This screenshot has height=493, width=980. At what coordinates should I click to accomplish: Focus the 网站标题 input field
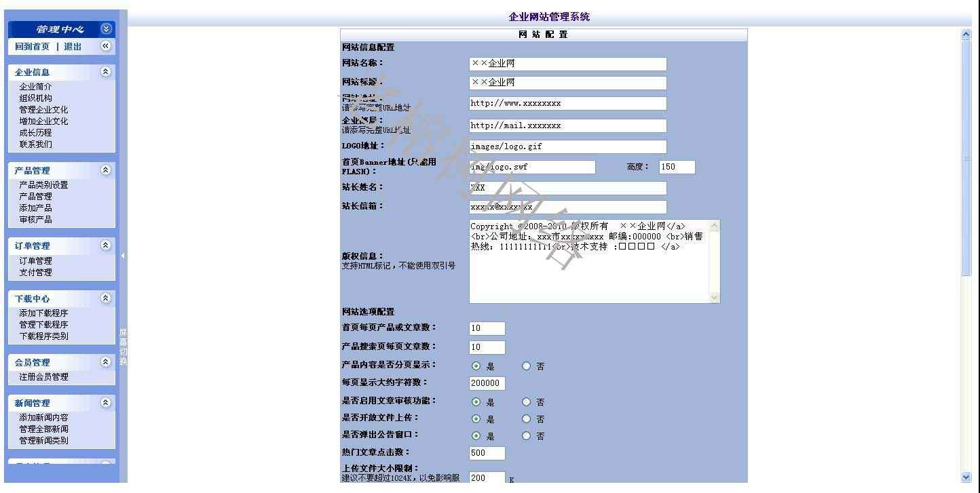[x=568, y=83]
